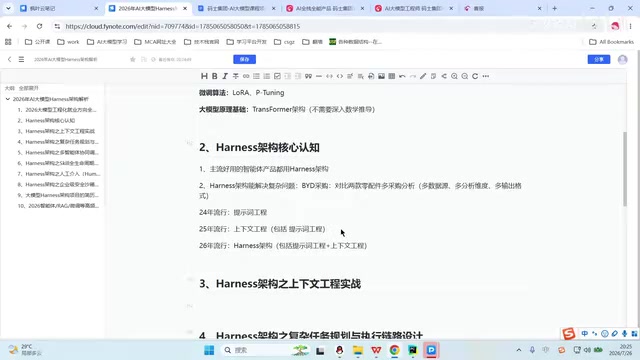640x360 pixels.
Task: Go back using the left chevron beside title
Action: [x=9, y=59]
